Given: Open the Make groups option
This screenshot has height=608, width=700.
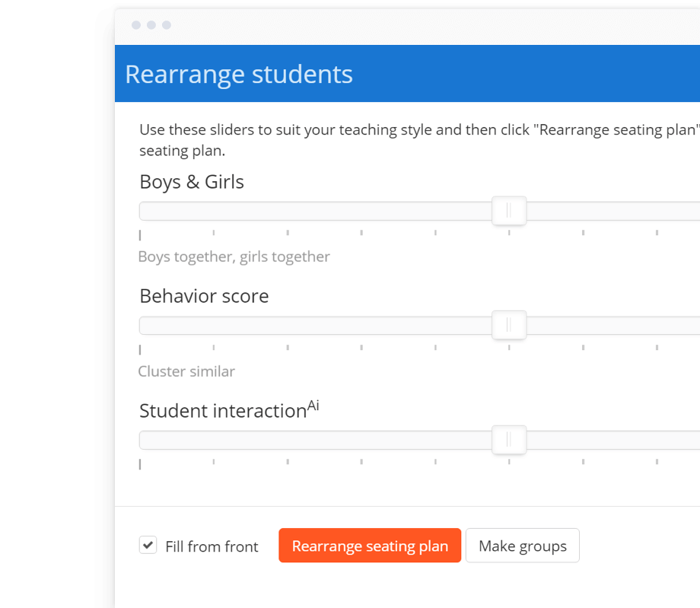Looking at the screenshot, I should (x=522, y=546).
